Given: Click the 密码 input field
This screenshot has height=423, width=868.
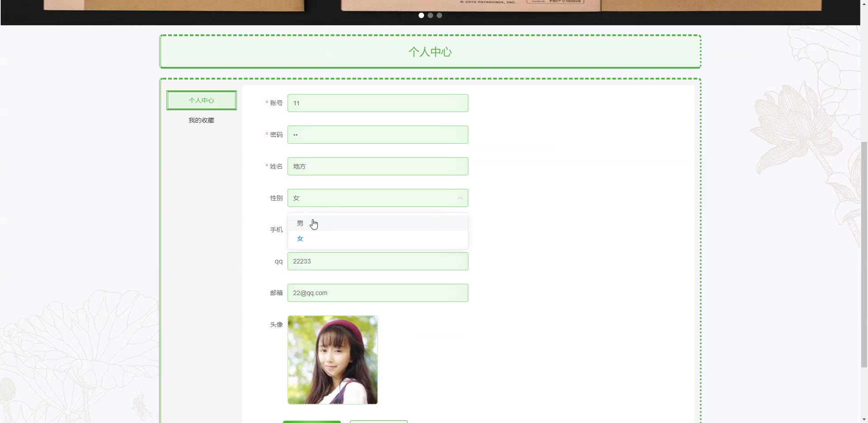Looking at the screenshot, I should (377, 135).
